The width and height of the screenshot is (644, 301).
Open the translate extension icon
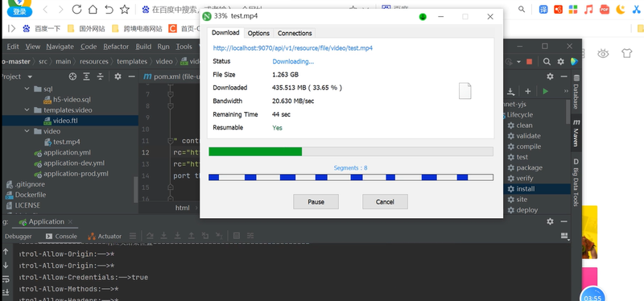543,9
